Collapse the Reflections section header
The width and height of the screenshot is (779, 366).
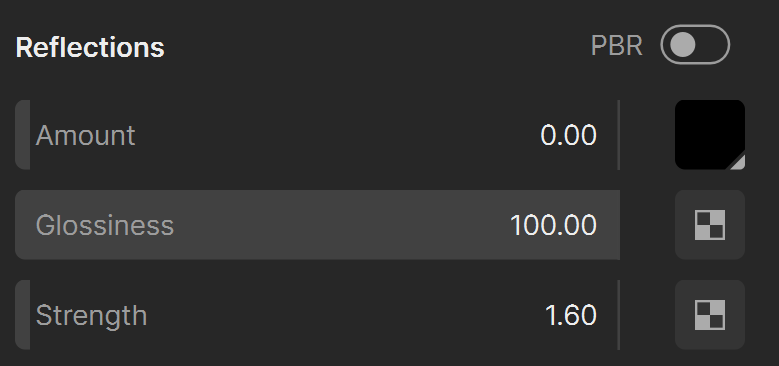click(90, 47)
